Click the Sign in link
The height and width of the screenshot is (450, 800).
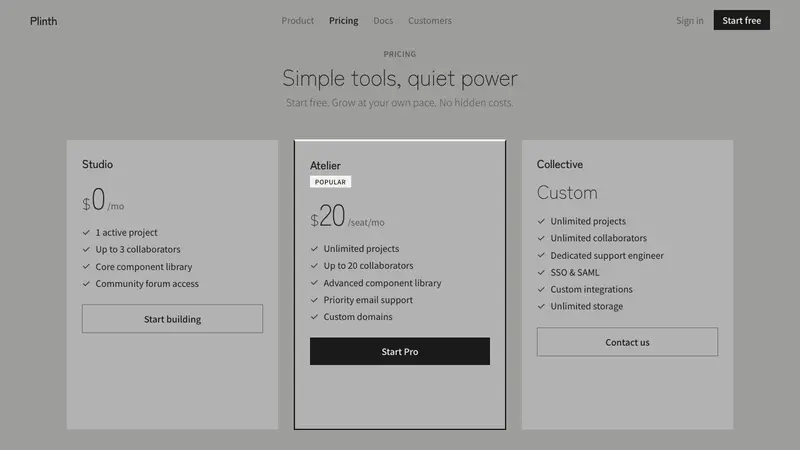click(689, 20)
